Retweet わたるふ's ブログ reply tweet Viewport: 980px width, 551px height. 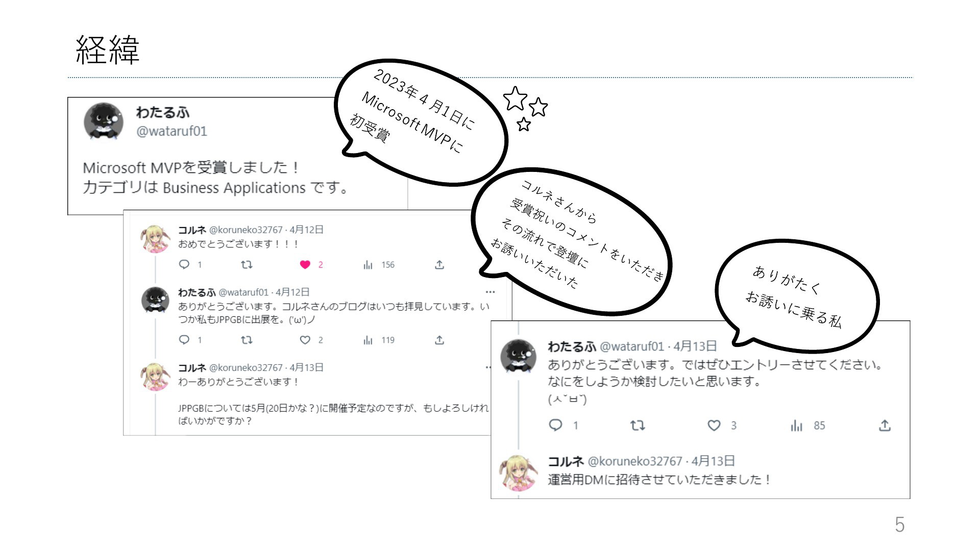(x=247, y=340)
